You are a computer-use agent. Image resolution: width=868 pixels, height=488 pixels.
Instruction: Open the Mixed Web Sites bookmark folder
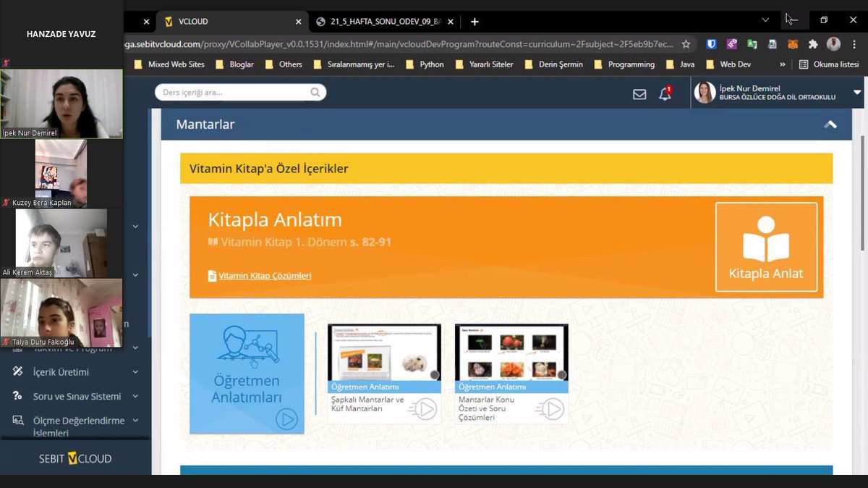(170, 64)
